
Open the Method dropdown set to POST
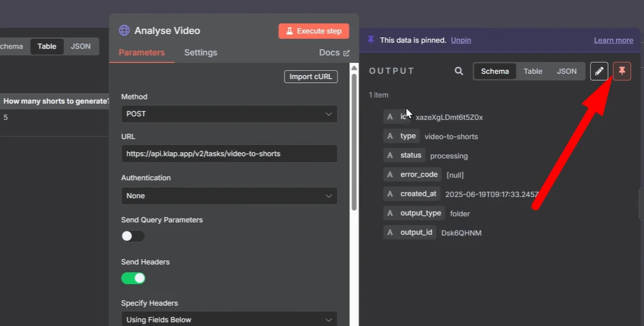(x=229, y=114)
